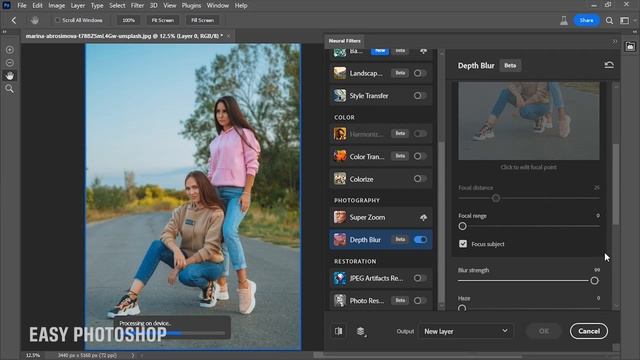The height and width of the screenshot is (360, 640).
Task: Open the Help menu
Action: [x=241, y=5]
